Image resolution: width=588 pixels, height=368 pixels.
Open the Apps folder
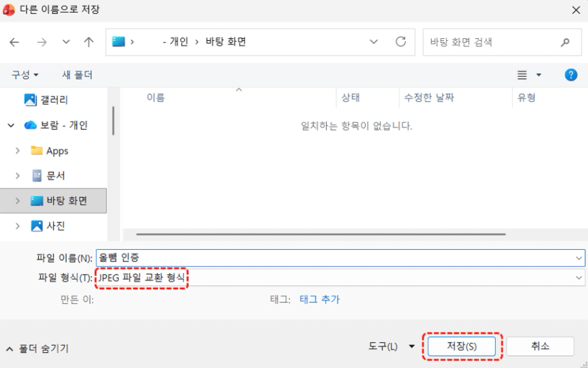pos(50,151)
